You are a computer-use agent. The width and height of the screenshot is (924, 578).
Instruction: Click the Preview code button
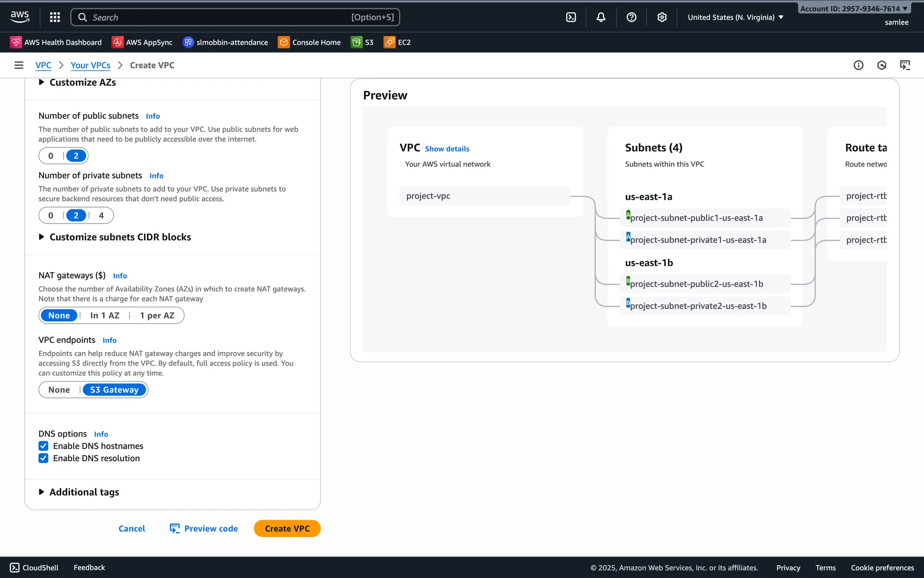click(204, 528)
